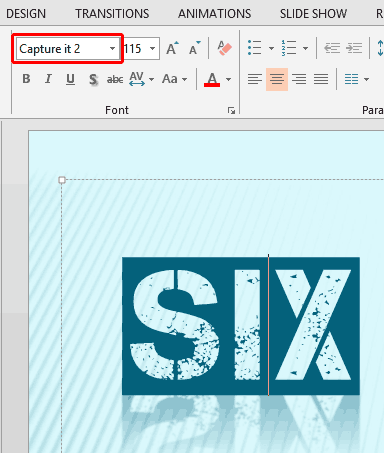
Task: Open the font color dropdown arrow
Action: (228, 79)
